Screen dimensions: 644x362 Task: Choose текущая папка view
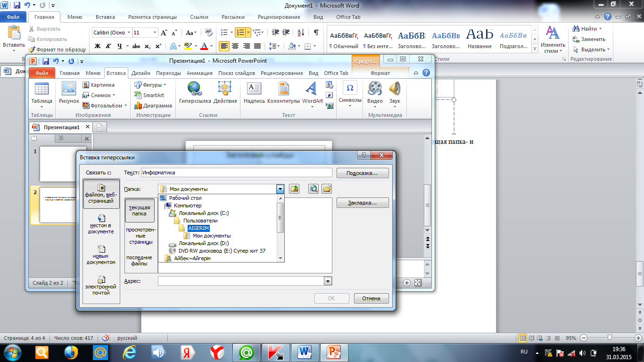[140, 210]
